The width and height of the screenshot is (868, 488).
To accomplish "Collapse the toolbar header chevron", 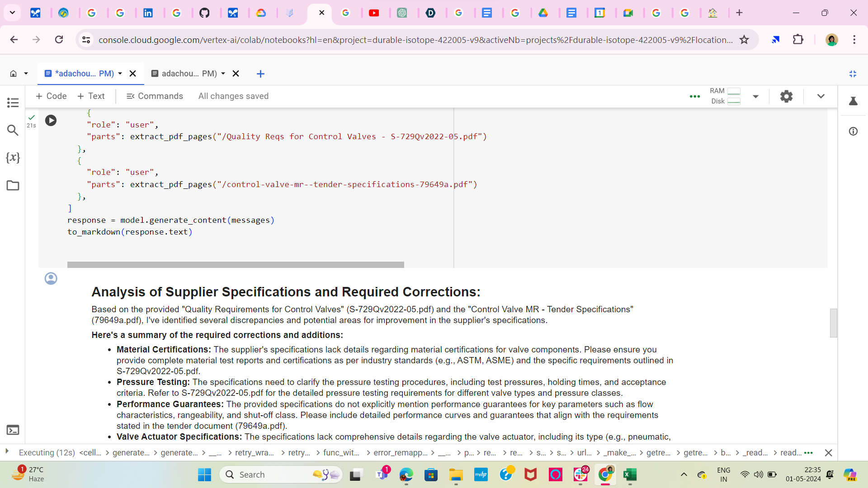I will click(821, 96).
